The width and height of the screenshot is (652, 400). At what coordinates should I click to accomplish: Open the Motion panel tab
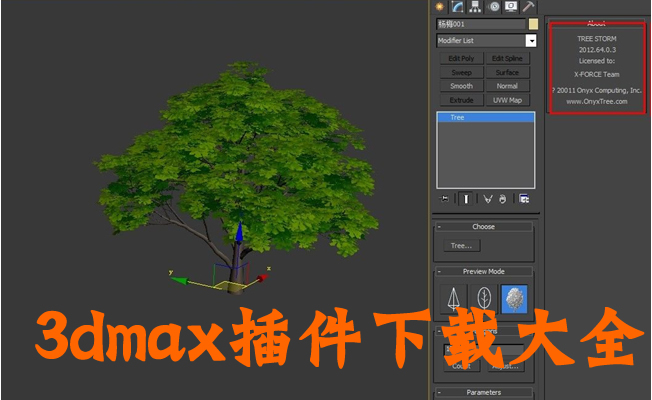(x=494, y=7)
